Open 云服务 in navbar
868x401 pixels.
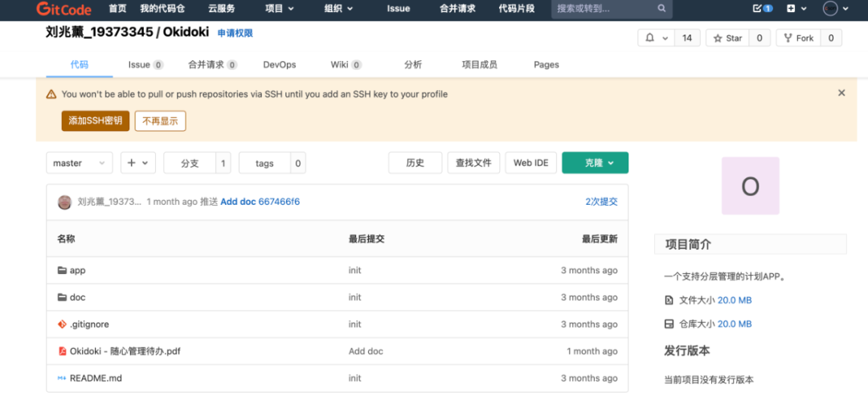pyautogui.click(x=222, y=8)
